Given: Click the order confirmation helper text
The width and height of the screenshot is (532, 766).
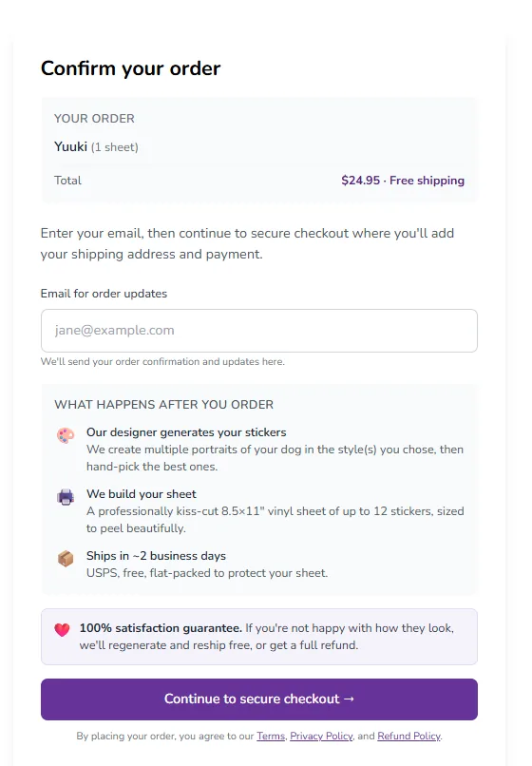Looking at the screenshot, I should pos(162,361).
